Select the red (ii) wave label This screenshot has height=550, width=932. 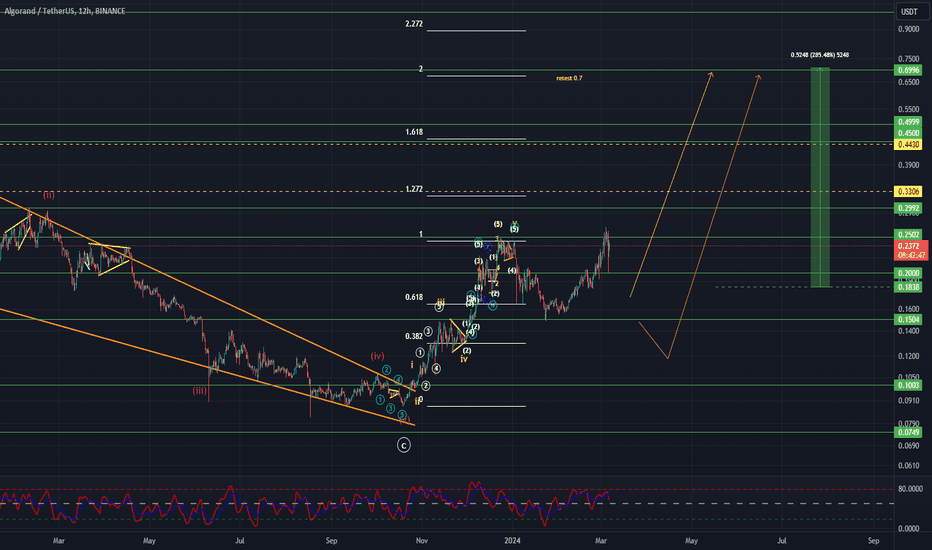tap(49, 195)
